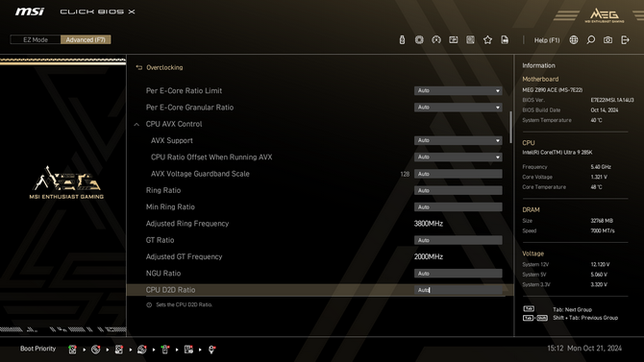Open Per E-Core Ratio Limit dropdown
Viewport: 644px width, 362px height.
(x=458, y=90)
